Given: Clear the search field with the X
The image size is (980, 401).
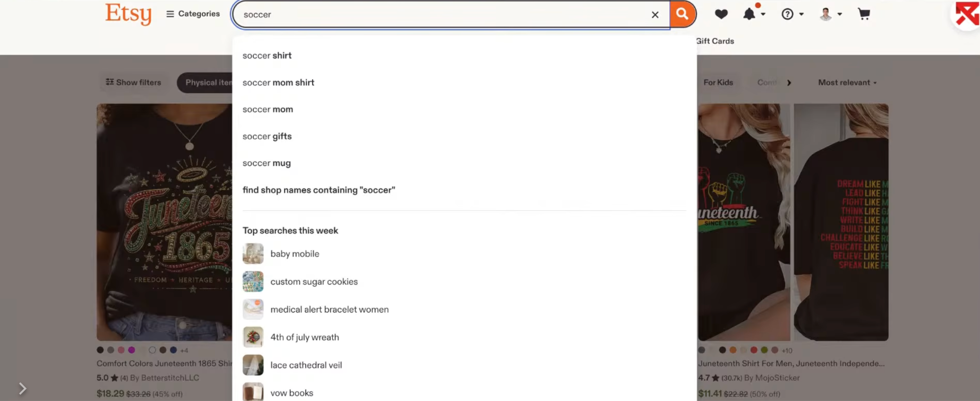Looking at the screenshot, I should pyautogui.click(x=655, y=15).
